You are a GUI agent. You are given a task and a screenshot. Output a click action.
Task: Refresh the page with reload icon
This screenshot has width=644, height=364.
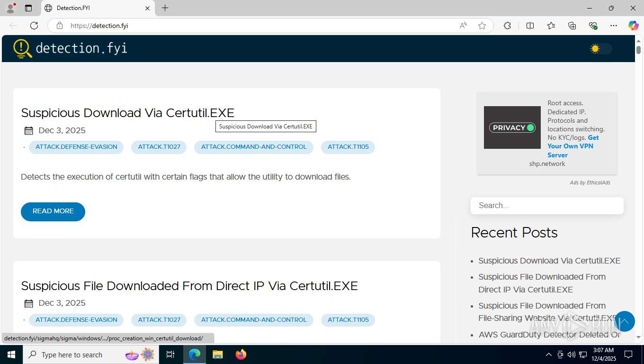pyautogui.click(x=34, y=26)
